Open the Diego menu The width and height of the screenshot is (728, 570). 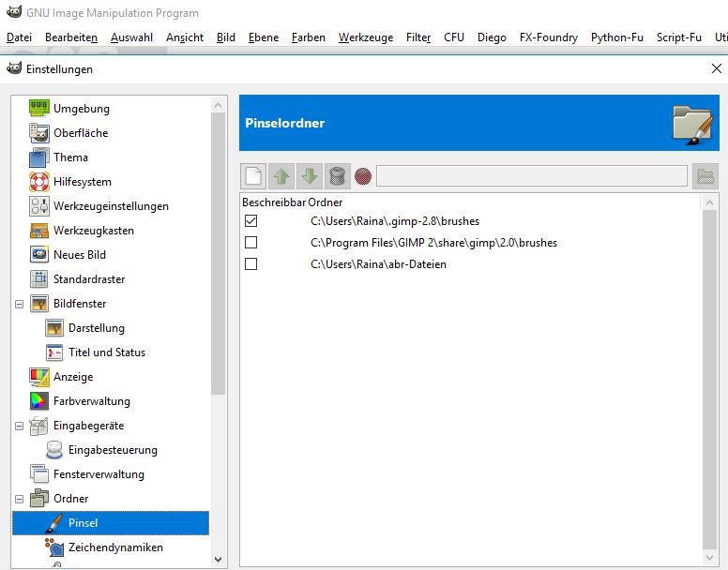click(x=492, y=37)
